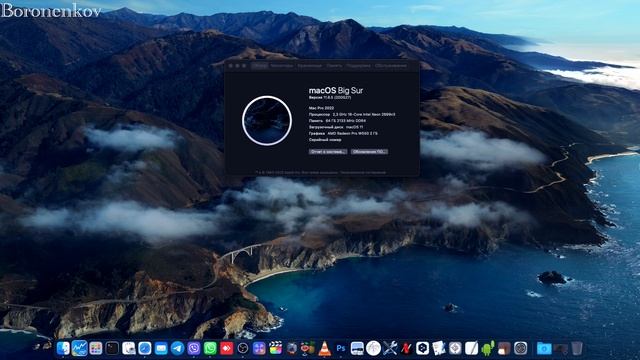The image size is (640, 360).
Task: Open purple four-square app next to OBS
Action: click(x=259, y=348)
